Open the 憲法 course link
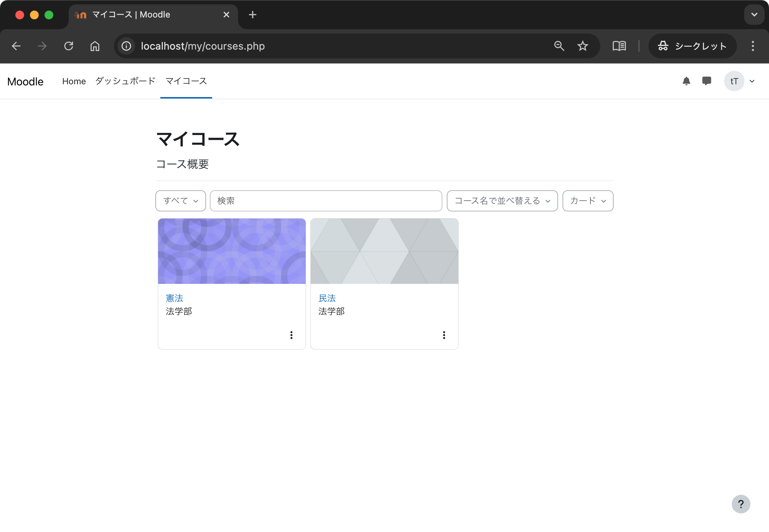Screen dimensions: 769x532 click(175, 298)
